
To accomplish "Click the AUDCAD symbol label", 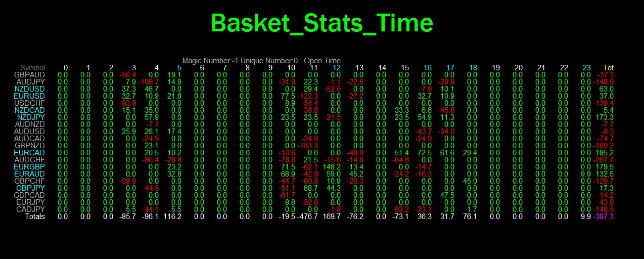I will [30, 139].
